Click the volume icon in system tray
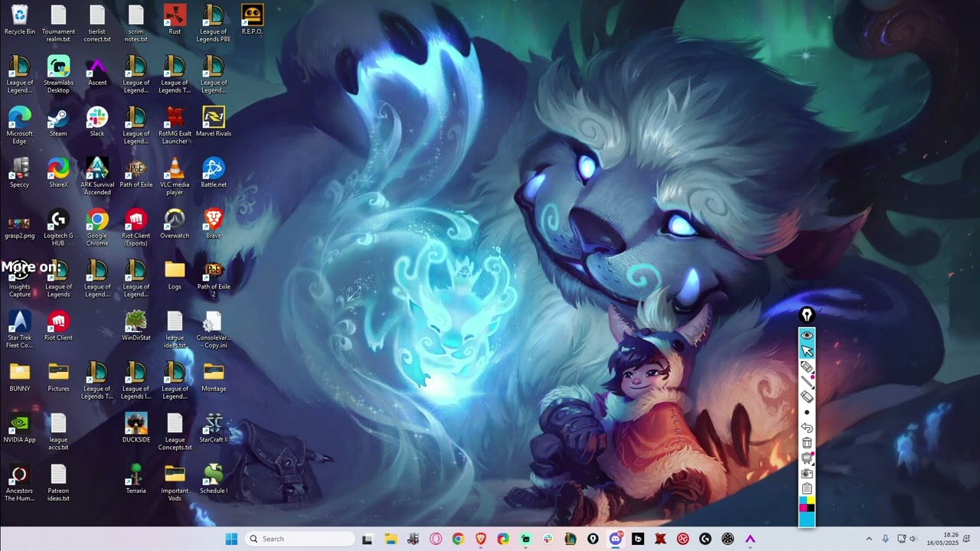 pos(913,539)
